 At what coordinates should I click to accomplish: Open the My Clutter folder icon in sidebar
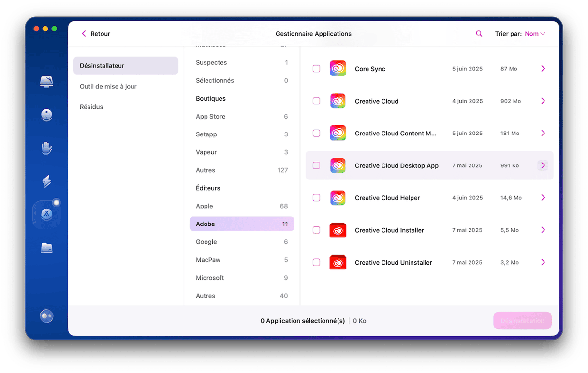(46, 248)
